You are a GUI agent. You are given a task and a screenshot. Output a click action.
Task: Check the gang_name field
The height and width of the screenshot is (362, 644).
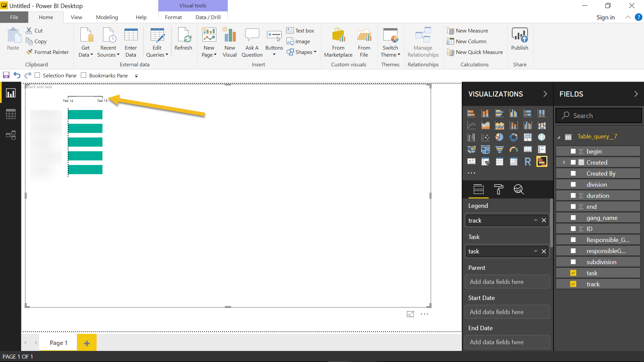tap(573, 218)
